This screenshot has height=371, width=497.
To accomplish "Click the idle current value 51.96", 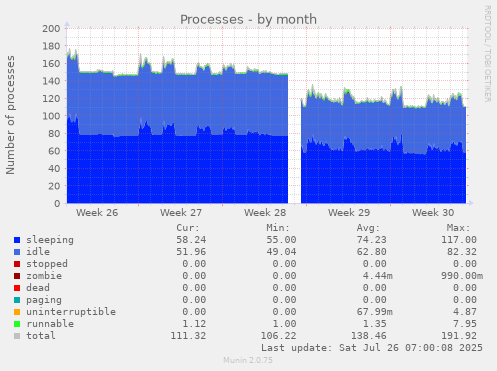I will click(191, 252).
